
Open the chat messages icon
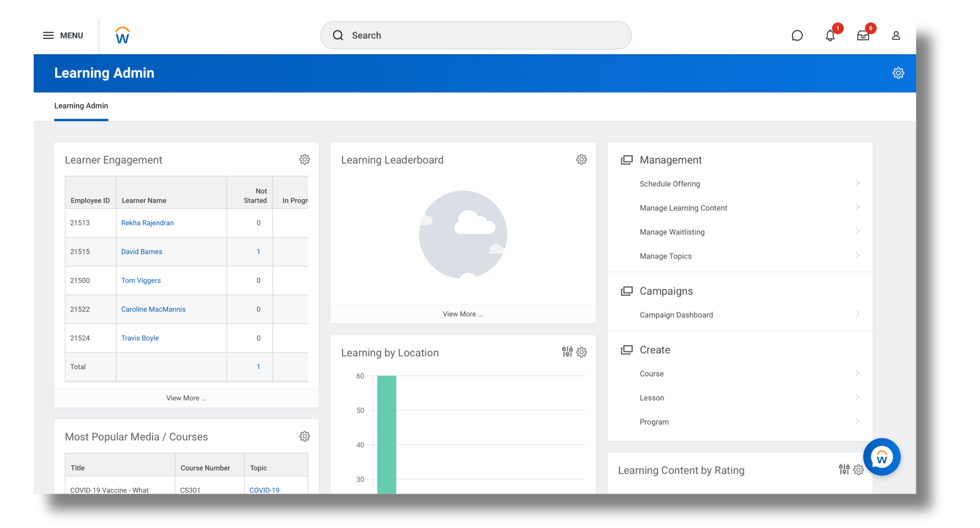tap(797, 35)
